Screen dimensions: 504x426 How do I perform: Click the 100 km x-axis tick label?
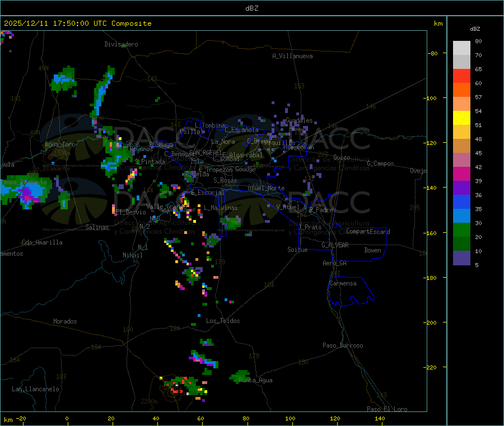click(290, 418)
